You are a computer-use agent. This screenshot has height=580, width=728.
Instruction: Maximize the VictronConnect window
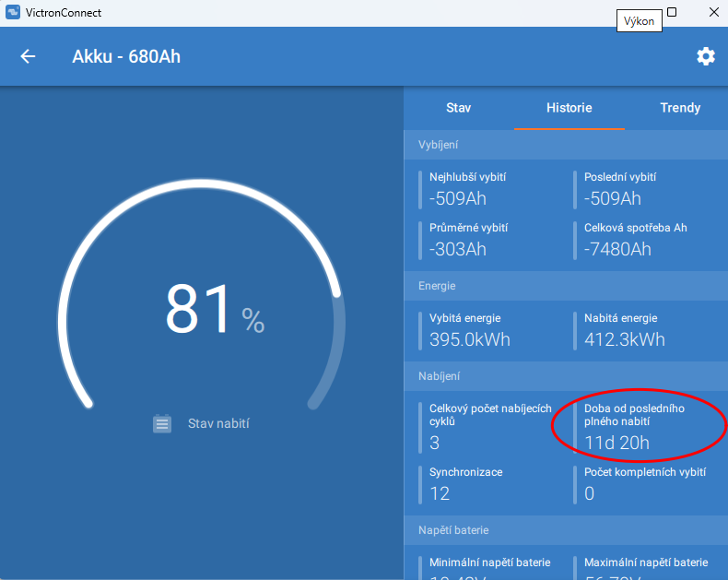[672, 12]
